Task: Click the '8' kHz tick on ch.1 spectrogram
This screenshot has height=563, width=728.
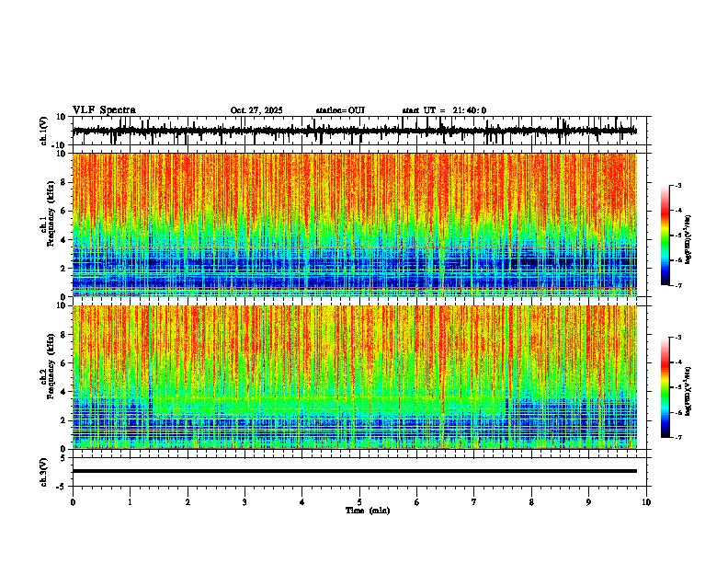Action: coord(63,182)
